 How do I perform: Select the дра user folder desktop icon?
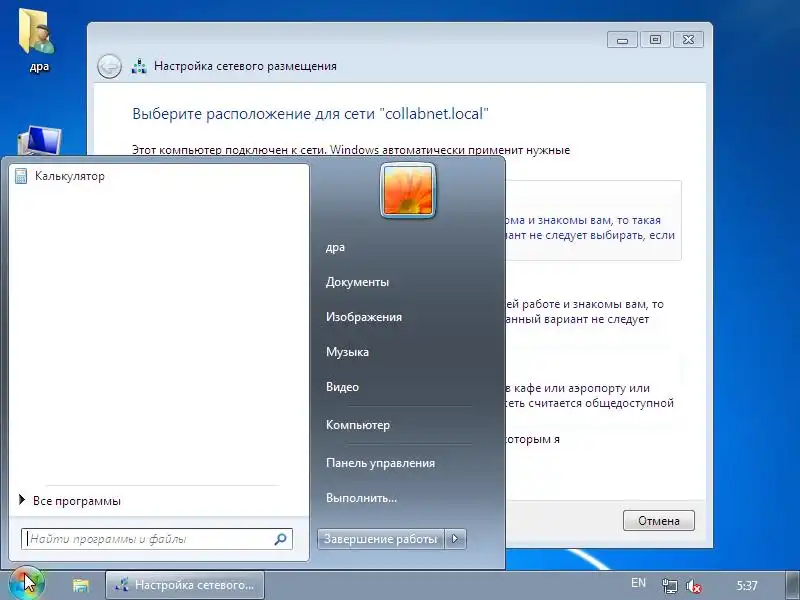(39, 41)
